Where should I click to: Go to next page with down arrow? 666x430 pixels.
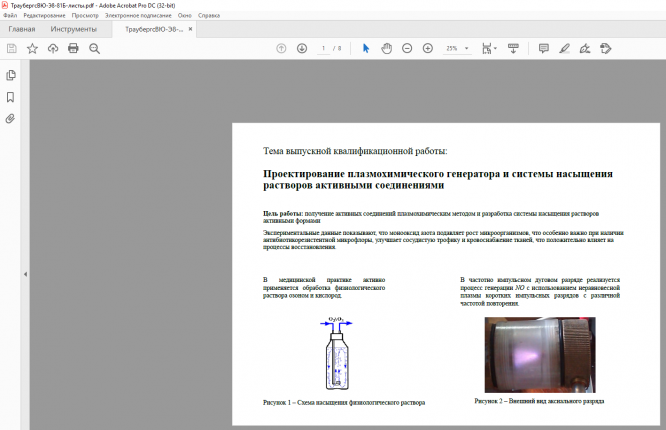tap(301, 48)
